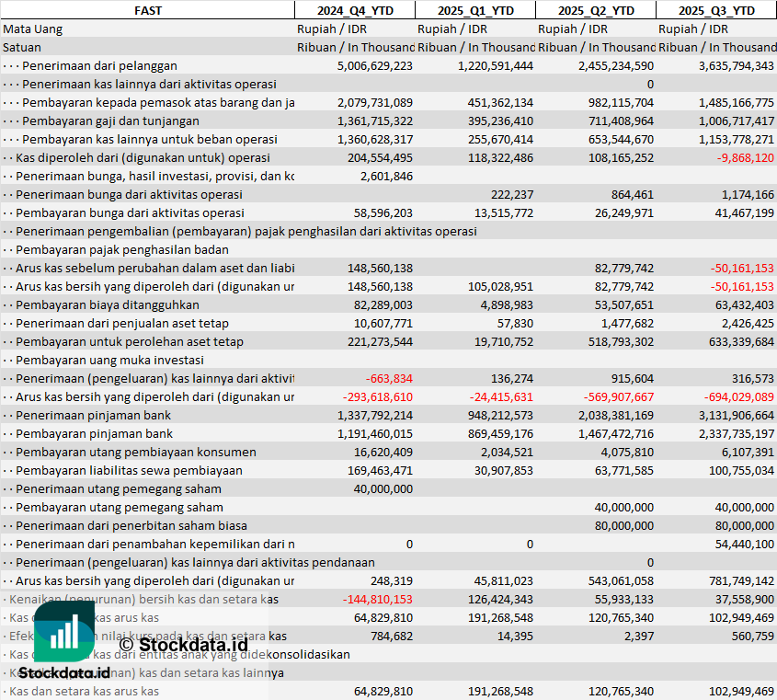Click the © Stockdata.id copyright watermark
The height and width of the screenshot is (700, 777).
click(183, 645)
